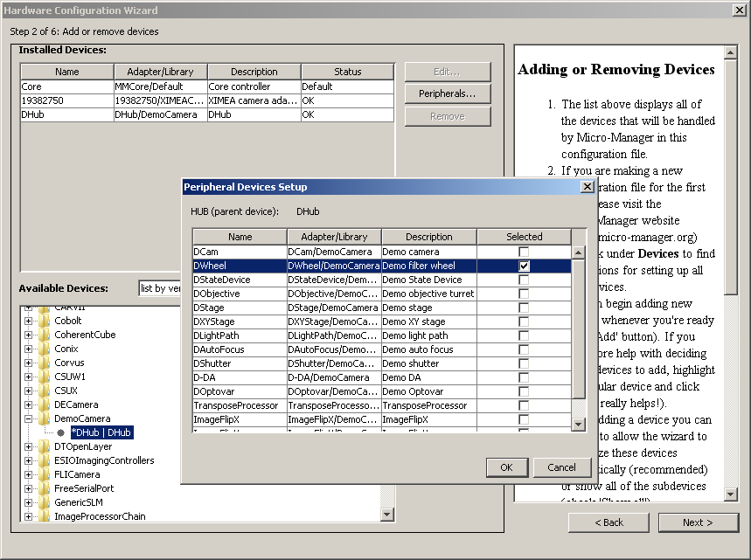Click the Available Devices scroll-down arrow
Screen dimensions: 751x560
point(387,515)
